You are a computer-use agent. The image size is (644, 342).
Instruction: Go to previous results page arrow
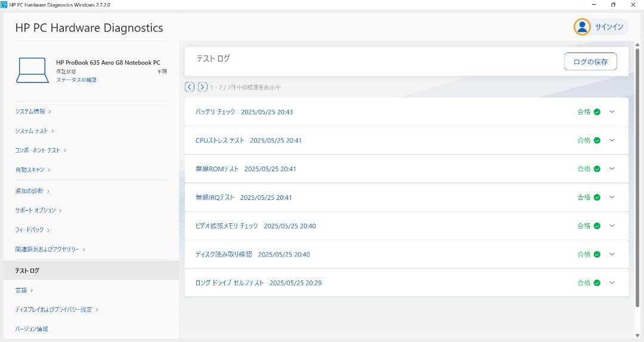coord(190,87)
